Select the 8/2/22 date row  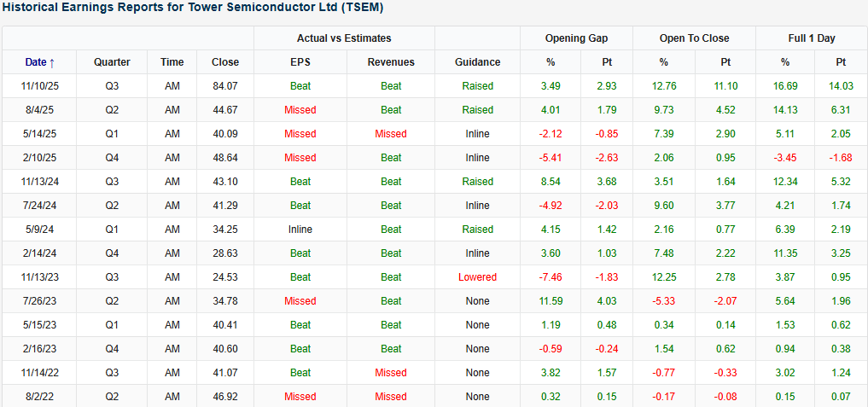39,397
